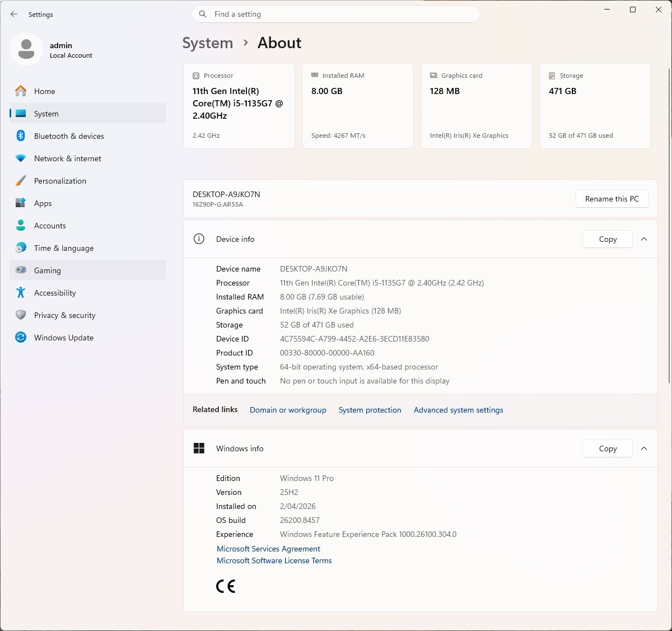Click Rename this PC button
This screenshot has width=672, height=631.
pyautogui.click(x=612, y=199)
